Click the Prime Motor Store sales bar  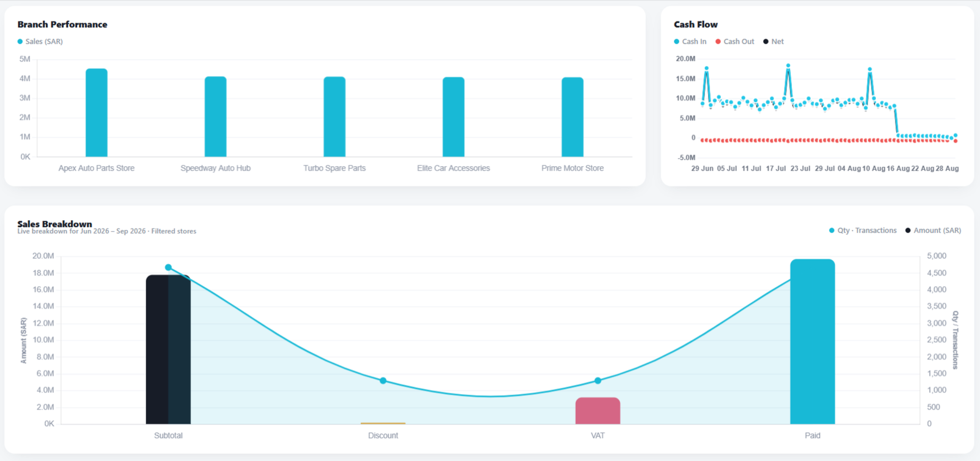click(573, 117)
